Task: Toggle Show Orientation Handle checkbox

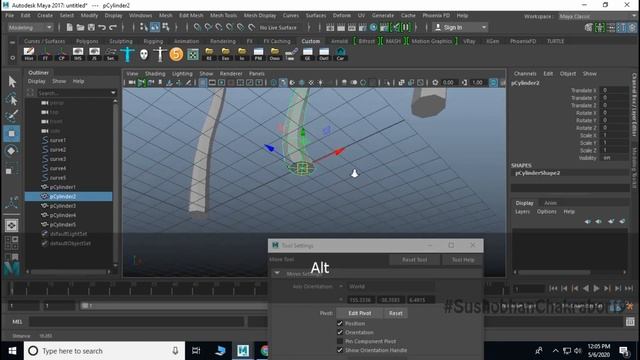Action: pyautogui.click(x=340, y=350)
